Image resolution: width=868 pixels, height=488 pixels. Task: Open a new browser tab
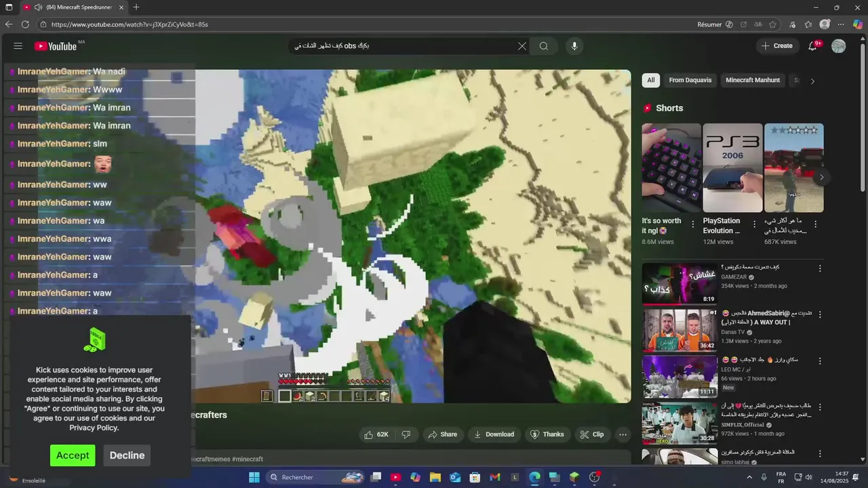tap(136, 7)
